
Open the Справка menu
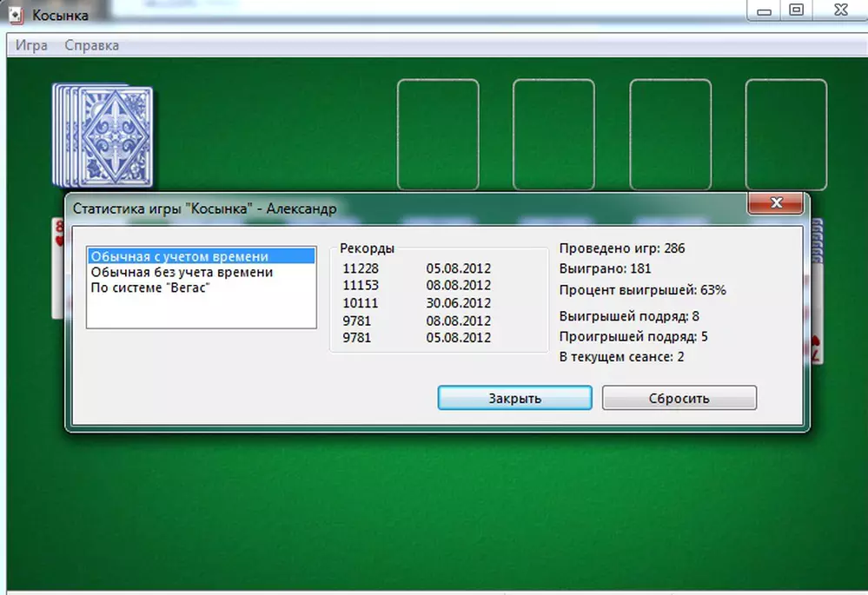point(92,45)
